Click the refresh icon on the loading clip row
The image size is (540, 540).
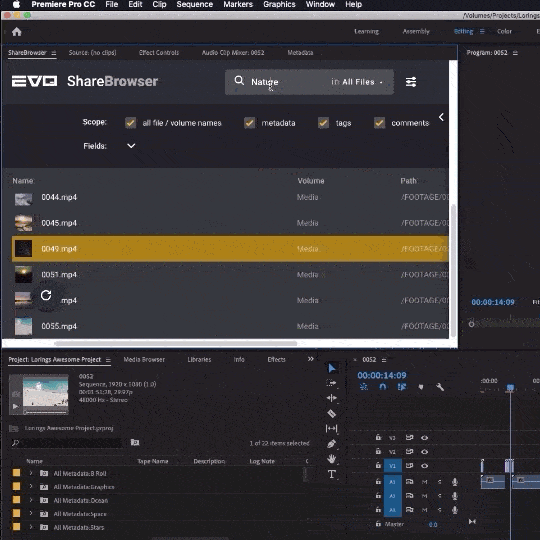point(46,295)
